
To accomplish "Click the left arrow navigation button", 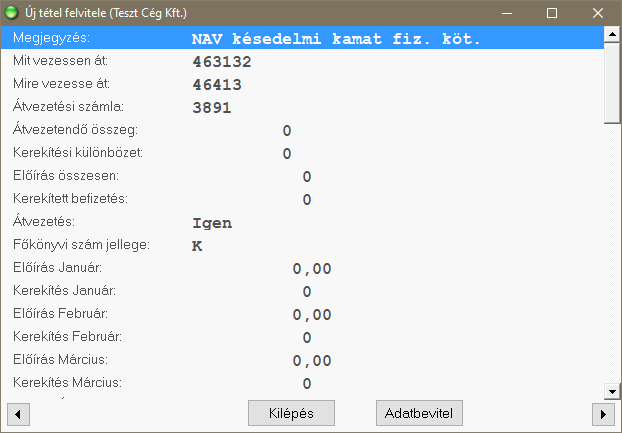I will (17, 413).
